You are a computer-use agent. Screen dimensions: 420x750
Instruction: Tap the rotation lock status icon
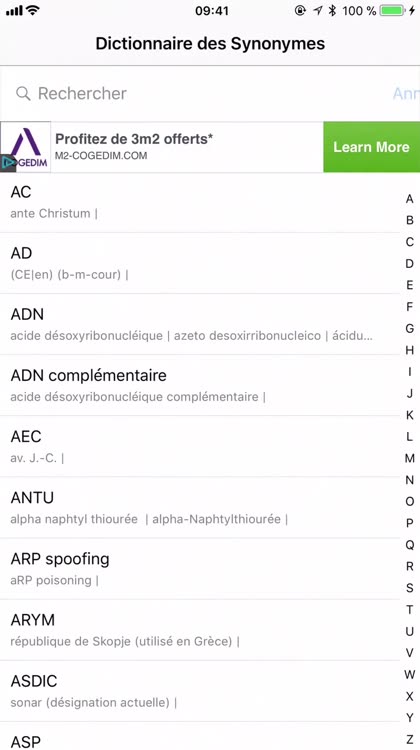pos(300,11)
